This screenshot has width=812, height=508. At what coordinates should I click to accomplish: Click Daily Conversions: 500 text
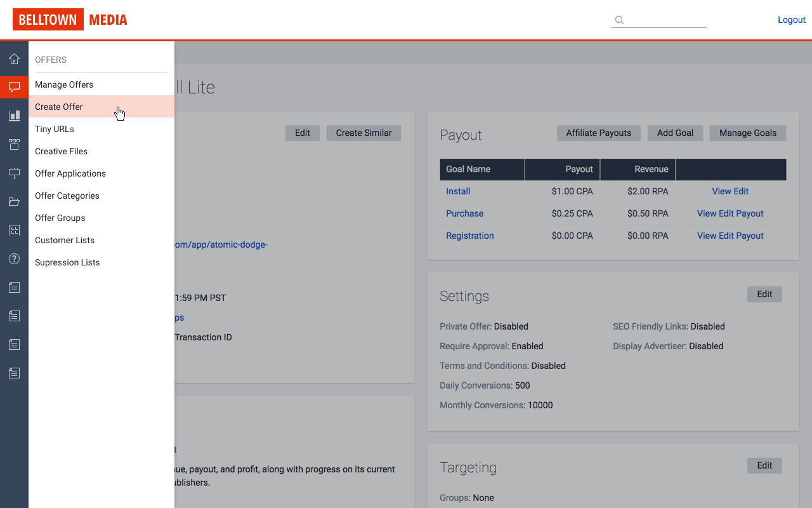485,385
